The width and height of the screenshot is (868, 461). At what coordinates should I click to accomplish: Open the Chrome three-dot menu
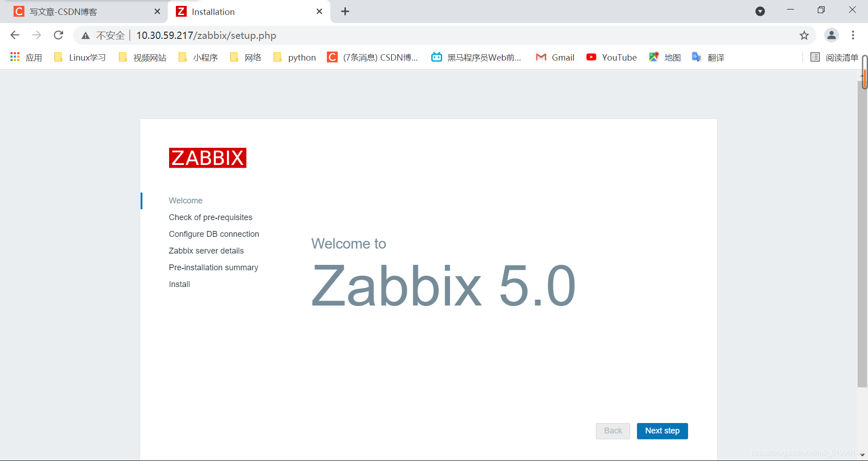853,35
